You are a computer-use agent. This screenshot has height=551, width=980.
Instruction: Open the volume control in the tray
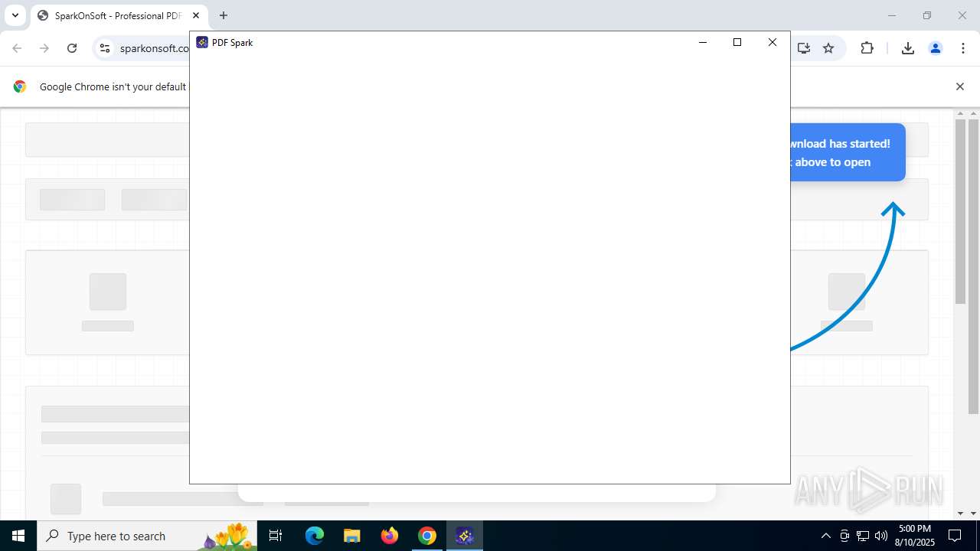(881, 536)
